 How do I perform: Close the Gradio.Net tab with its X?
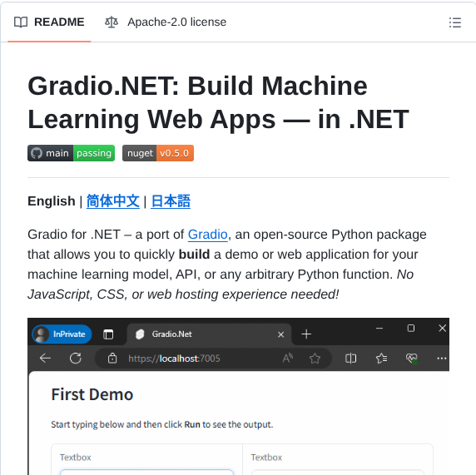280,334
